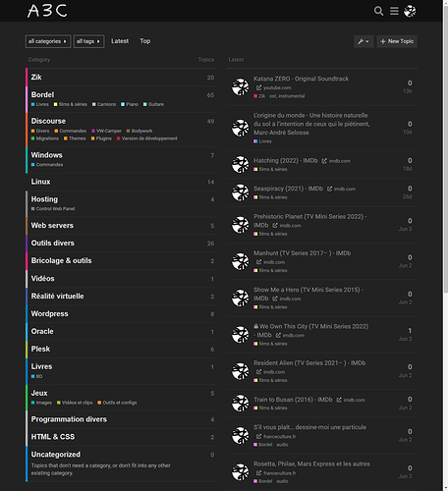Open Version de développement subcategory
Image resolution: width=448 pixels, height=491 pixels.
(x=147, y=138)
